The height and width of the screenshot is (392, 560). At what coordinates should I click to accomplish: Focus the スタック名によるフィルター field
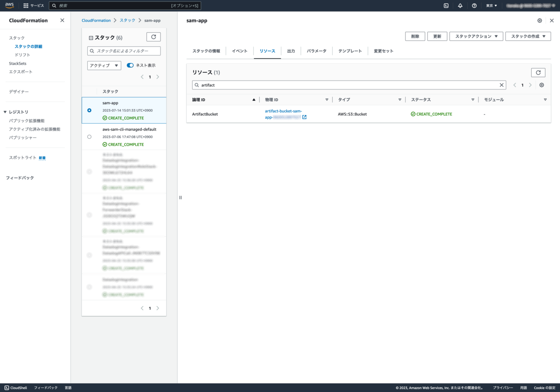(124, 51)
